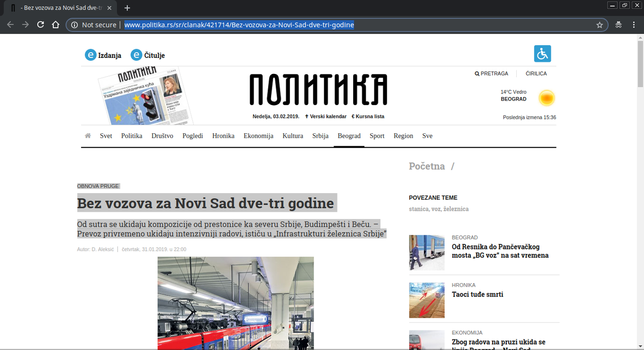Open the Sport section
Viewport: 644px width, 350px height.
click(x=377, y=136)
